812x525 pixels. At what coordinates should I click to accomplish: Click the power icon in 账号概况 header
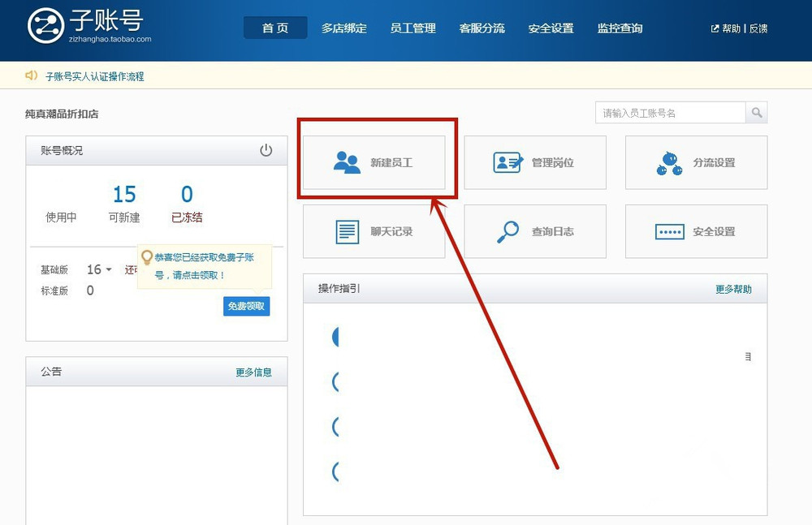click(x=266, y=150)
